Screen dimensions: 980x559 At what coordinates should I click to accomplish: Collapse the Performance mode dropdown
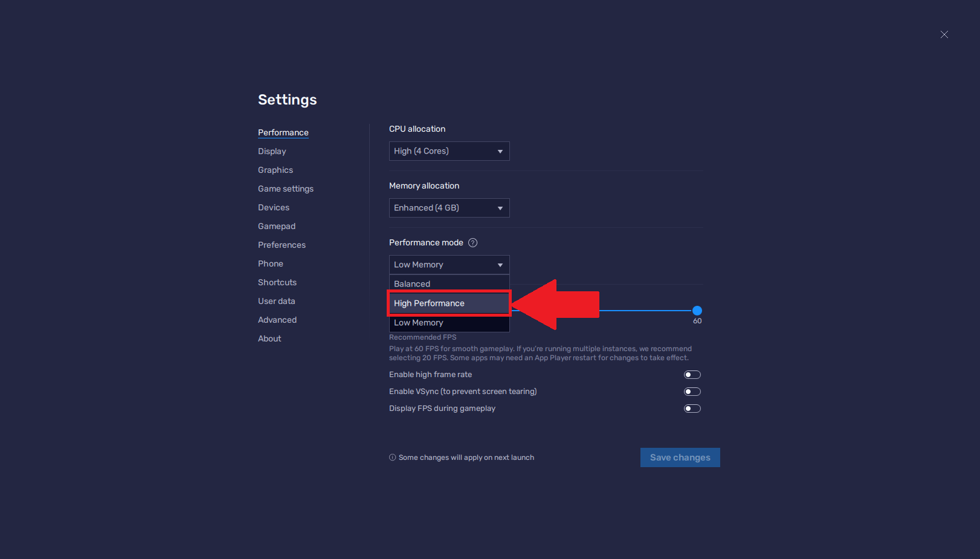click(449, 265)
